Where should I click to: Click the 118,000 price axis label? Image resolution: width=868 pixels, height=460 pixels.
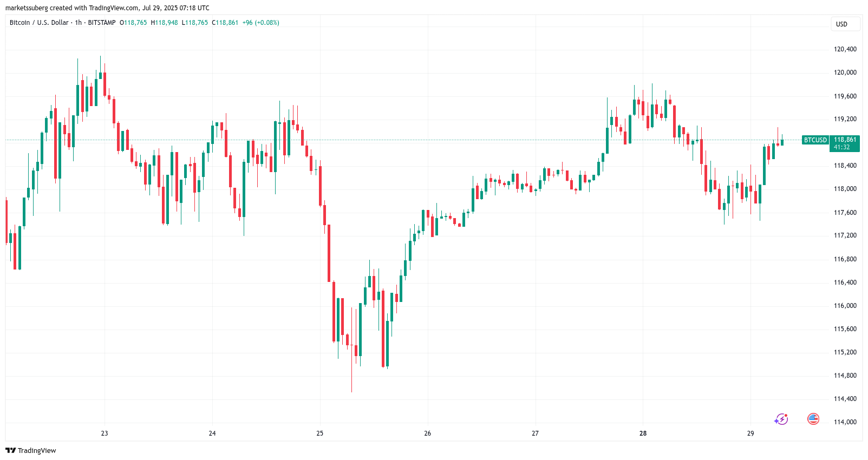coord(845,189)
